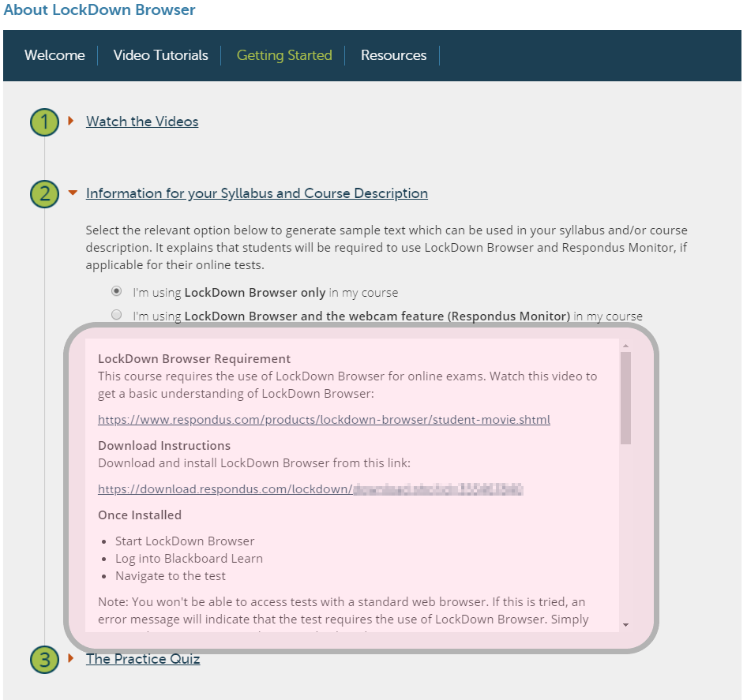Click the green circled number 2 step indicator
The image size is (747, 700).
pyautogui.click(x=44, y=193)
